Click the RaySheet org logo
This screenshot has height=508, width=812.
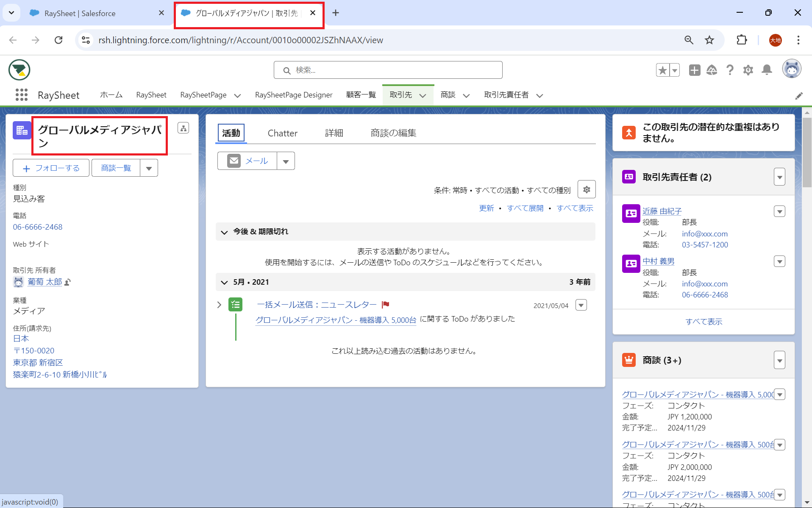(19, 70)
